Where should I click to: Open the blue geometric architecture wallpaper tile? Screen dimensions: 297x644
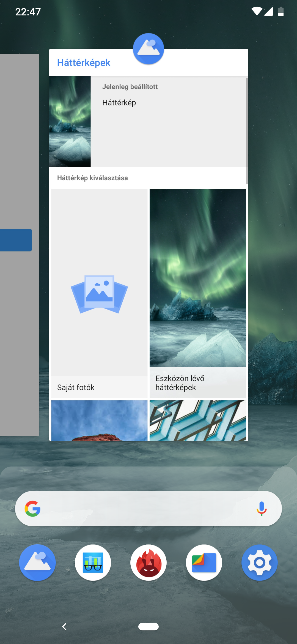(x=198, y=421)
